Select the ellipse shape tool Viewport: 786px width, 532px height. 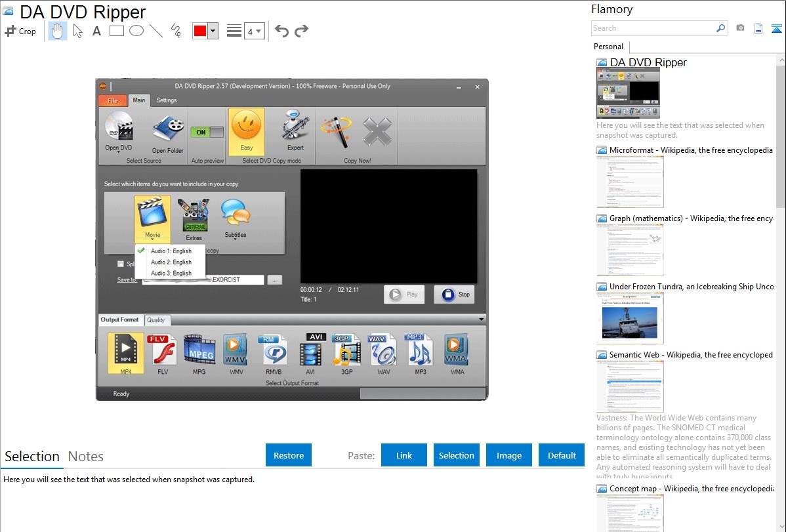136,31
